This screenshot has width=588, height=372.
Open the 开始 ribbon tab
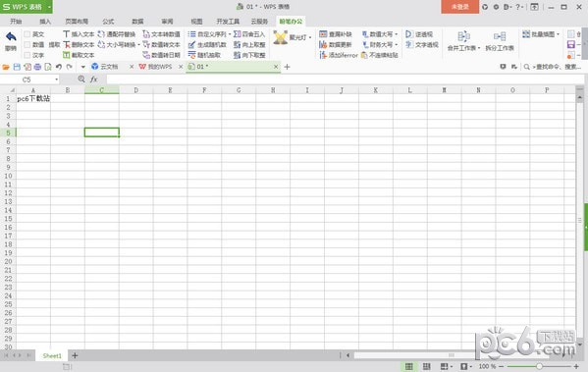click(16, 22)
